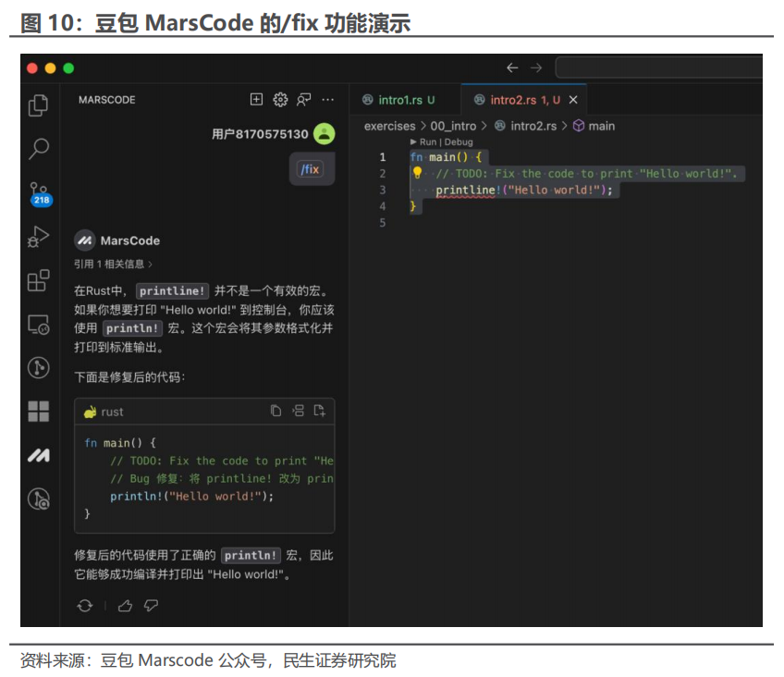Open the MarsCode feedback icon
784x677 pixels.
point(304,100)
